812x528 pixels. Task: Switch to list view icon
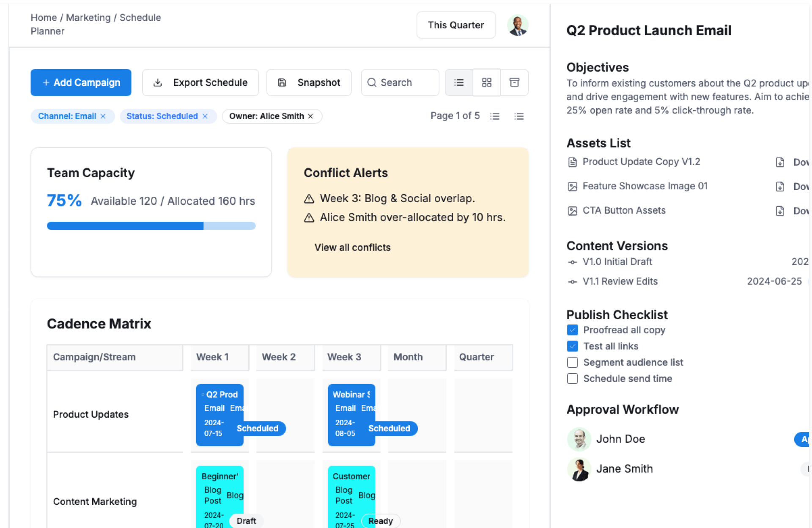pos(459,82)
